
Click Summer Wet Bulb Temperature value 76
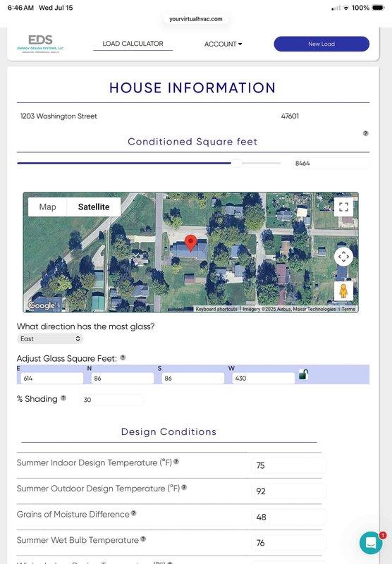coord(289,543)
